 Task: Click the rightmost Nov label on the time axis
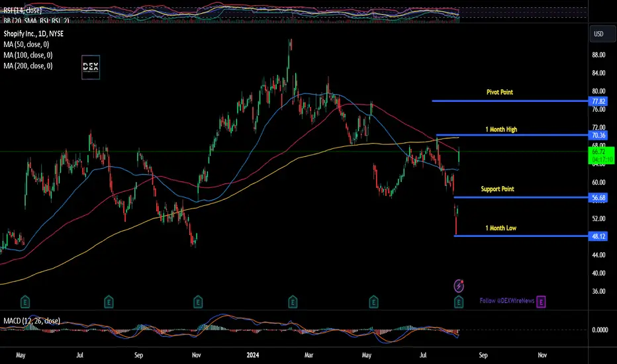pyautogui.click(x=542, y=355)
